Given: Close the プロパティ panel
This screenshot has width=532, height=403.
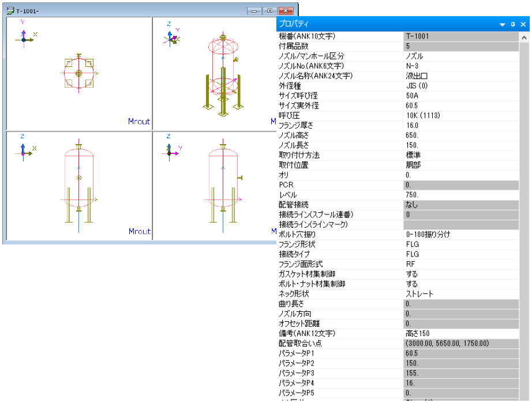Looking at the screenshot, I should 523,24.
